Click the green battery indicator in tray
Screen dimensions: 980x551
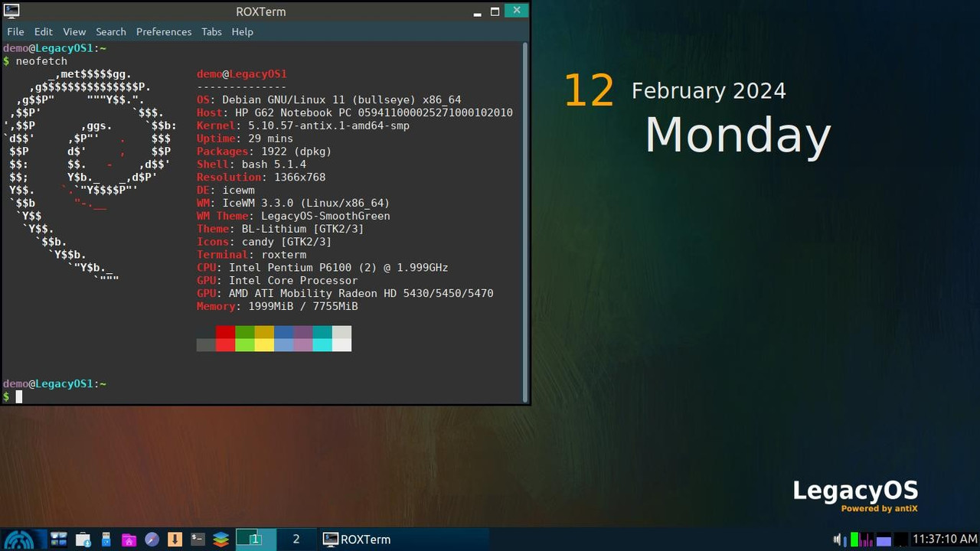854,540
